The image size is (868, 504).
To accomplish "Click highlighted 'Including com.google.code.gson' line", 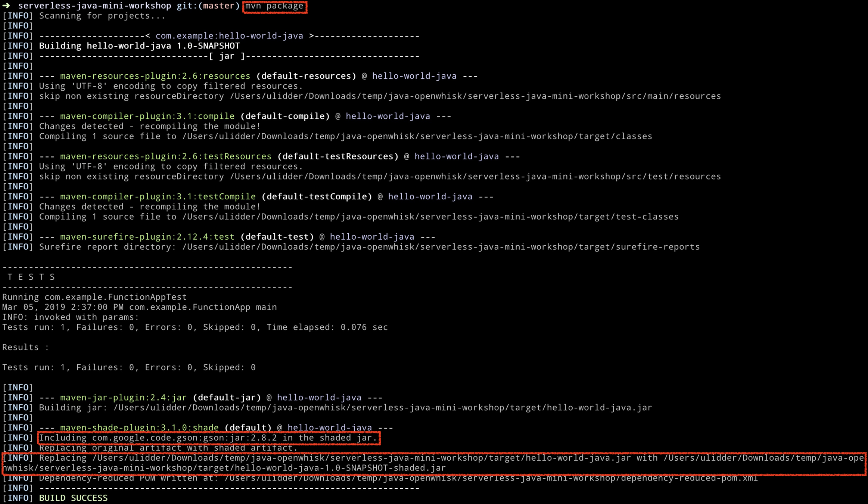I will coord(208,438).
